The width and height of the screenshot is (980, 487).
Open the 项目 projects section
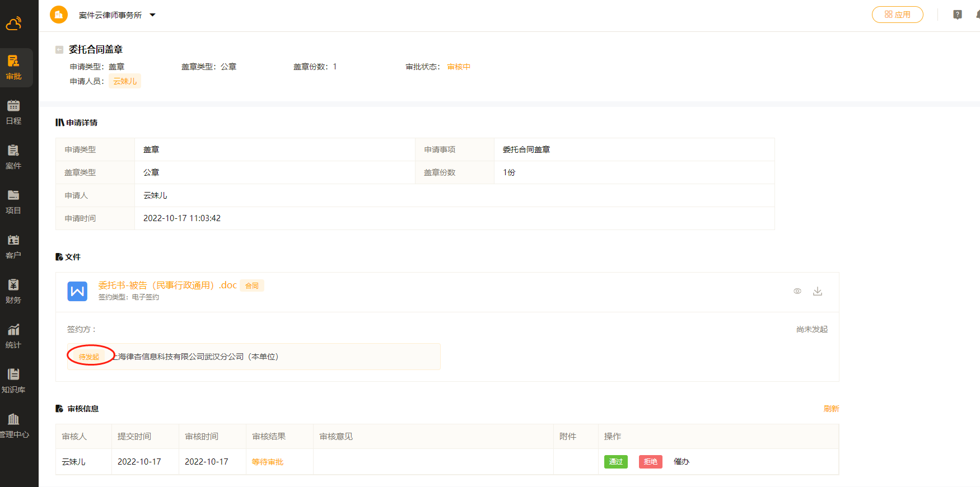pos(14,202)
